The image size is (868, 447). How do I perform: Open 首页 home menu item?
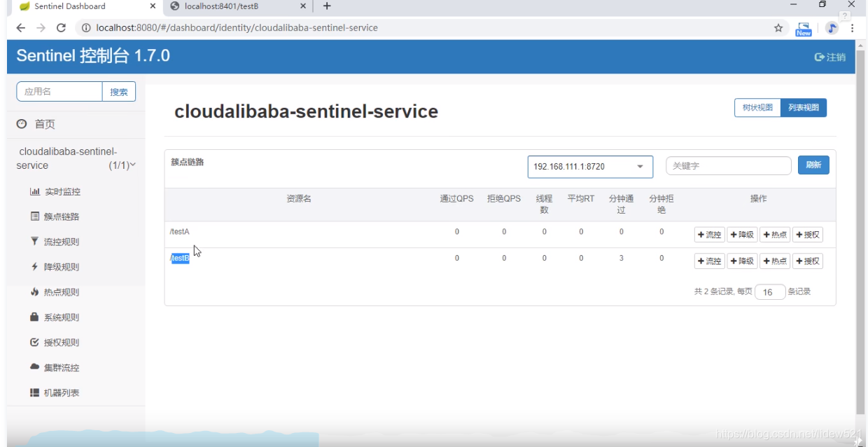coord(45,124)
